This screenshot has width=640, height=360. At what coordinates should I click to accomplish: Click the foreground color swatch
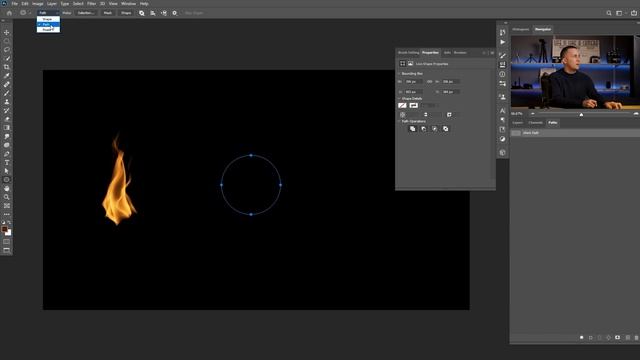pyautogui.click(x=4, y=229)
